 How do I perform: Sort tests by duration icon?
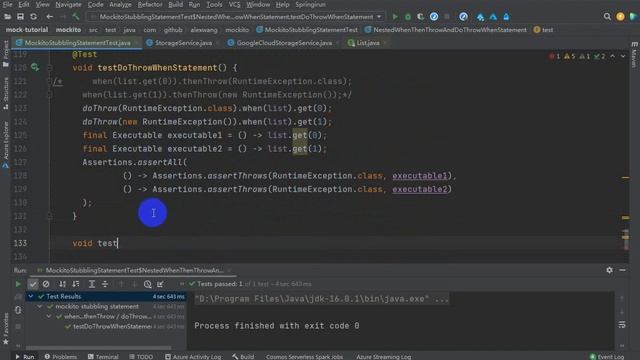76,284
